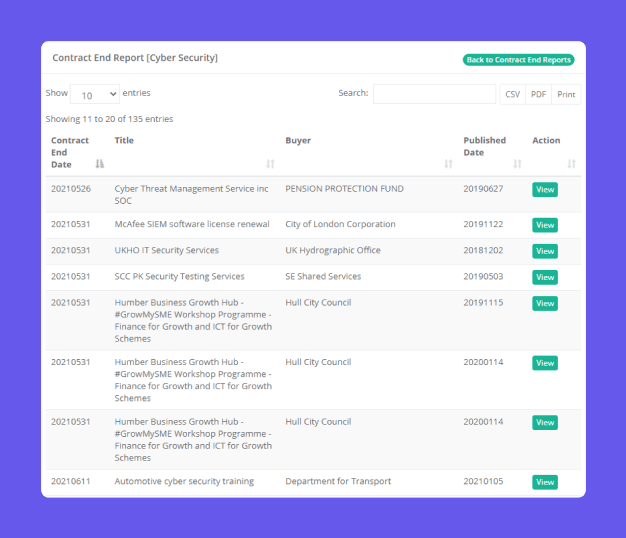Viewport: 626px width, 538px height.
Task: View the McAfee SIEM software license renewal
Action: [x=545, y=225]
